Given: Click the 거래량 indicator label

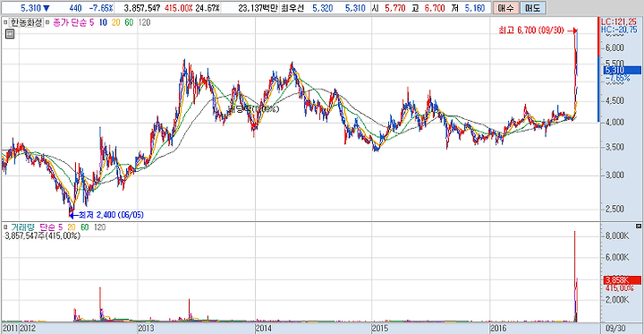Looking at the screenshot, I should [x=24, y=227].
